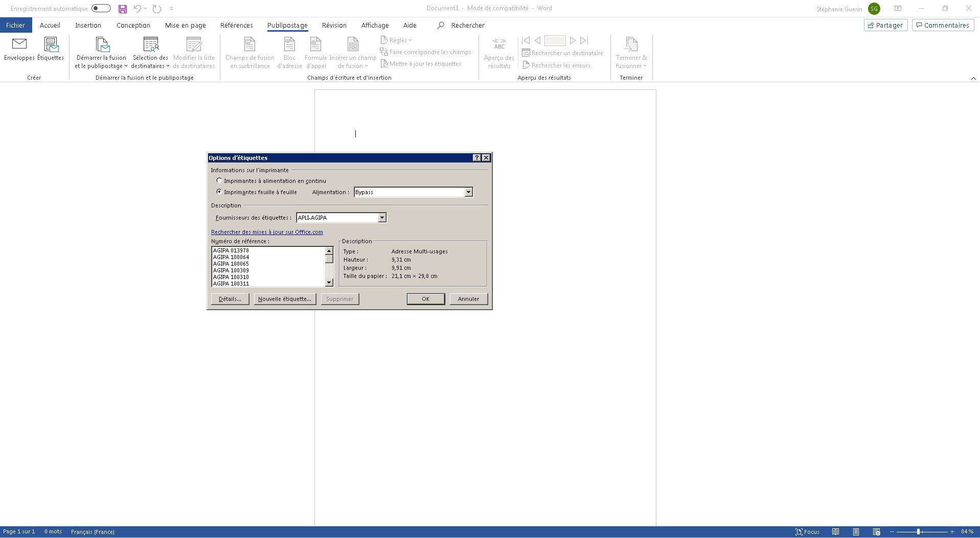Image resolution: width=980 pixels, height=538 pixels.
Task: Collapse the ribbon with the chevron
Action: coord(973,78)
